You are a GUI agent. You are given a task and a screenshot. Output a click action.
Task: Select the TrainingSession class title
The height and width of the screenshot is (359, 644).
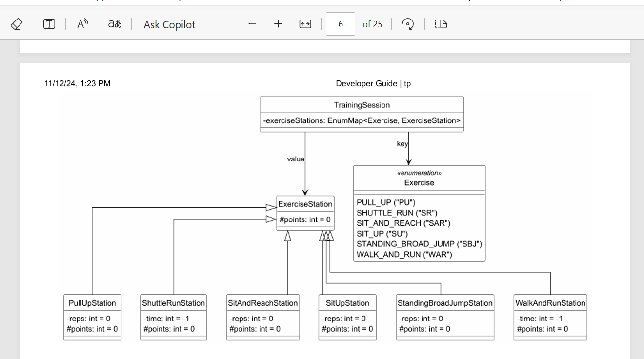[x=362, y=105]
